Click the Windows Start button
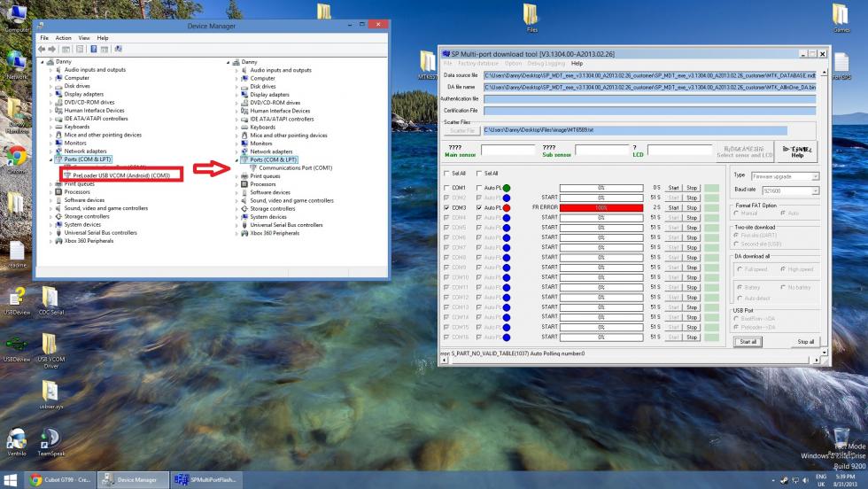 click(10, 479)
